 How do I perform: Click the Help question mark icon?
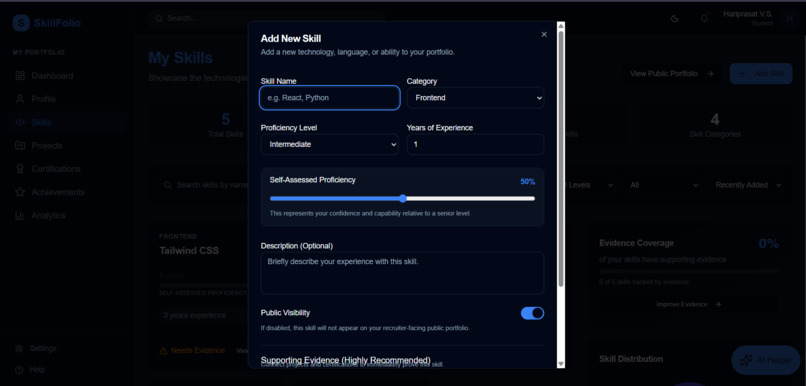19,370
